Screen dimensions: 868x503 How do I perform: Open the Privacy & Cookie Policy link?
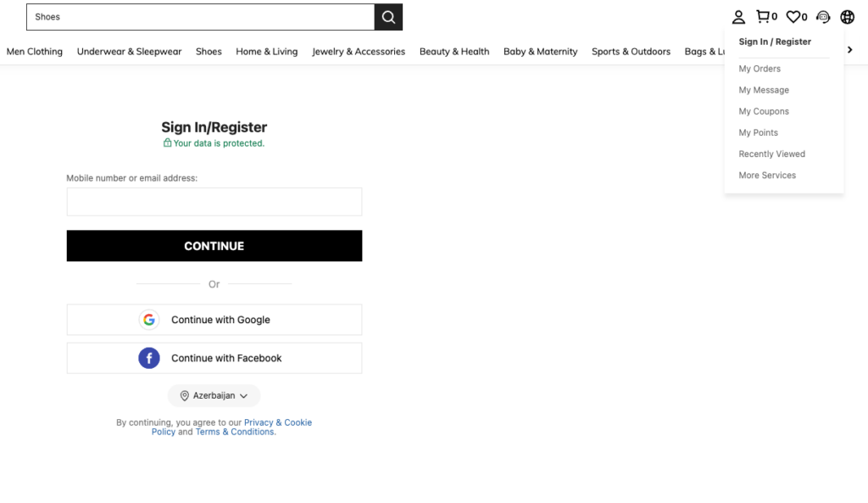click(x=277, y=422)
